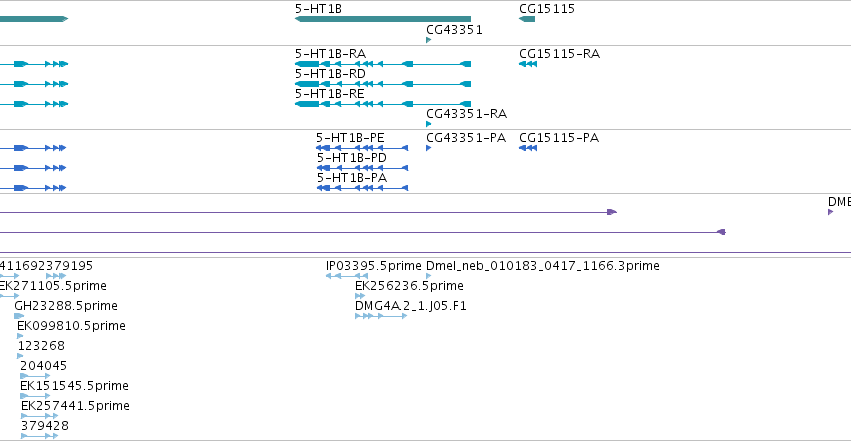Click the IP03395.5prime label

tap(373, 266)
